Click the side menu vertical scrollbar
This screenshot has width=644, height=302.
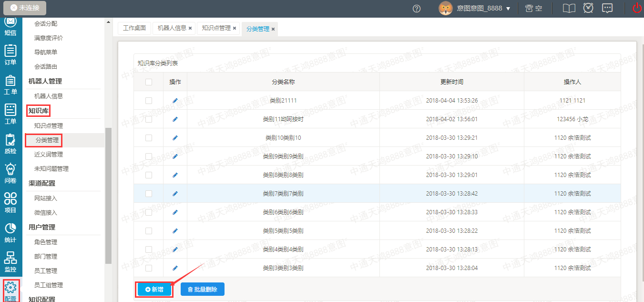tap(108, 196)
